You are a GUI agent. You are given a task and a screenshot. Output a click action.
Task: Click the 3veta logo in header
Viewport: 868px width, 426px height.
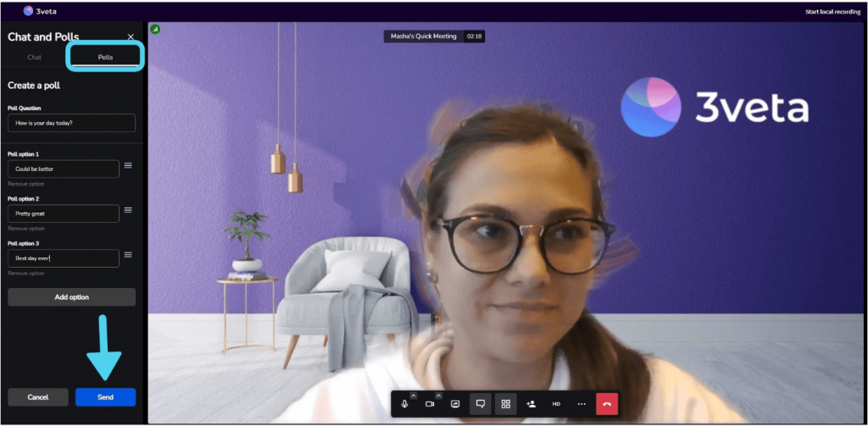pyautogui.click(x=40, y=11)
